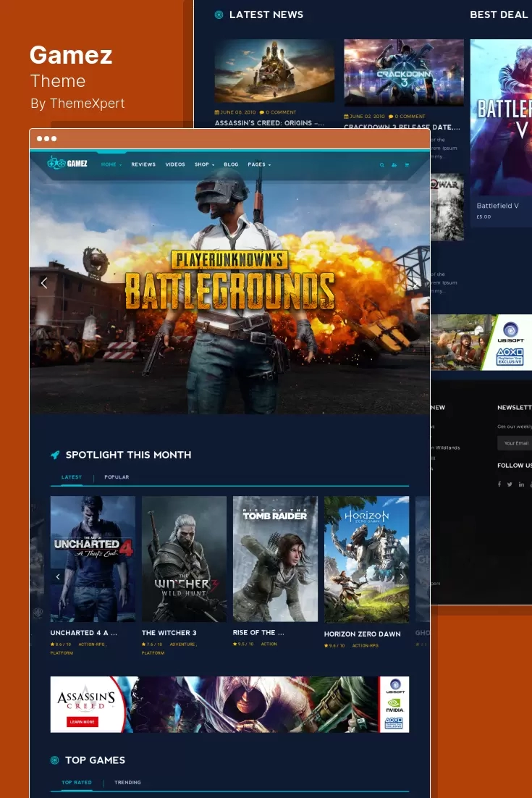Click the star rating under Horizon Zero Dawn
The height and width of the screenshot is (798, 532).
334,646
